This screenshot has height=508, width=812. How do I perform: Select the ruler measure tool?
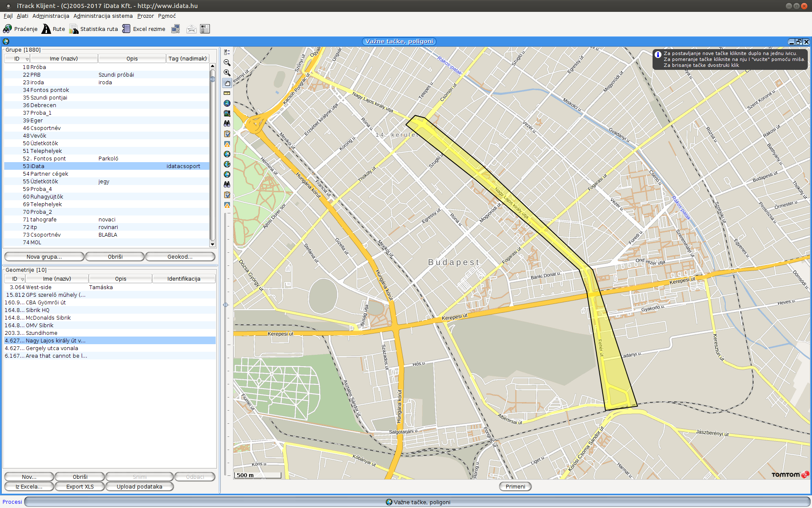coord(227,93)
